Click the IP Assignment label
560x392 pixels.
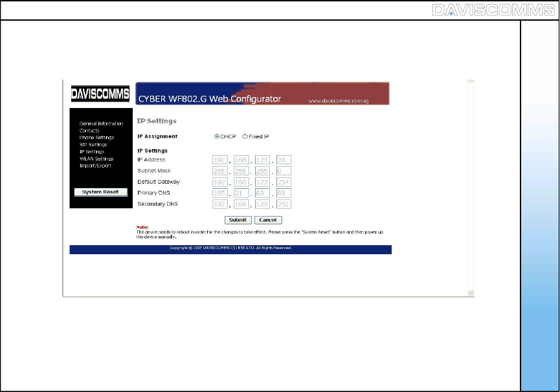pos(157,136)
